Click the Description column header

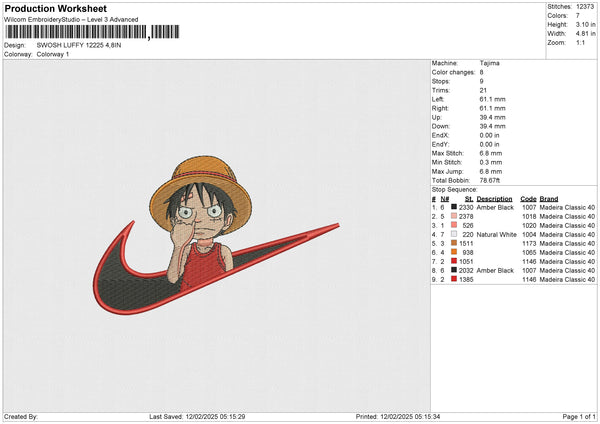pos(495,198)
